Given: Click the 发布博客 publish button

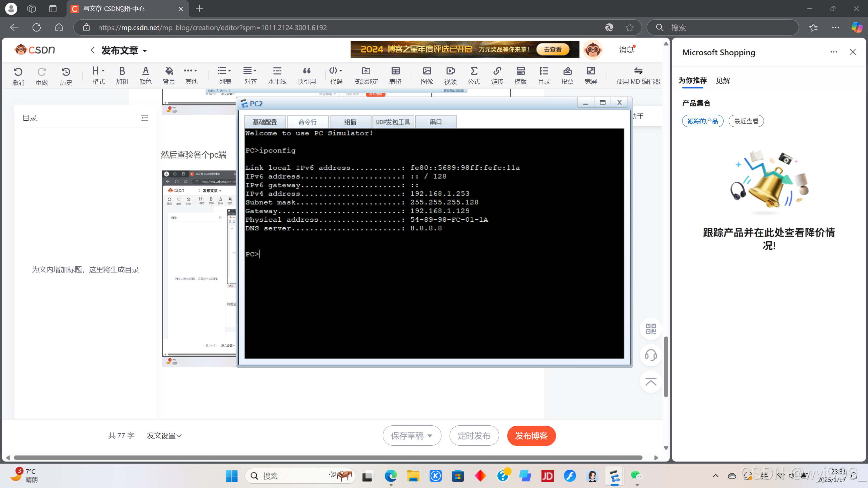Looking at the screenshot, I should [x=531, y=436].
